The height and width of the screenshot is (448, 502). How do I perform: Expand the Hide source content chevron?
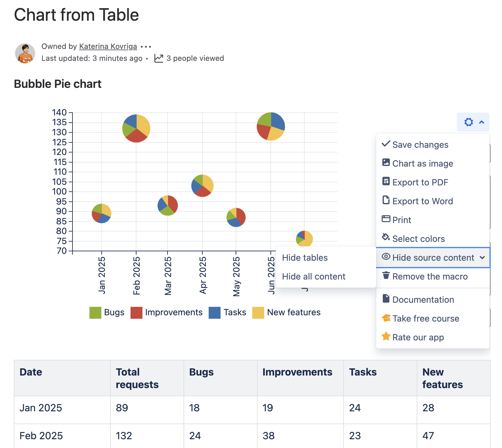(482, 258)
